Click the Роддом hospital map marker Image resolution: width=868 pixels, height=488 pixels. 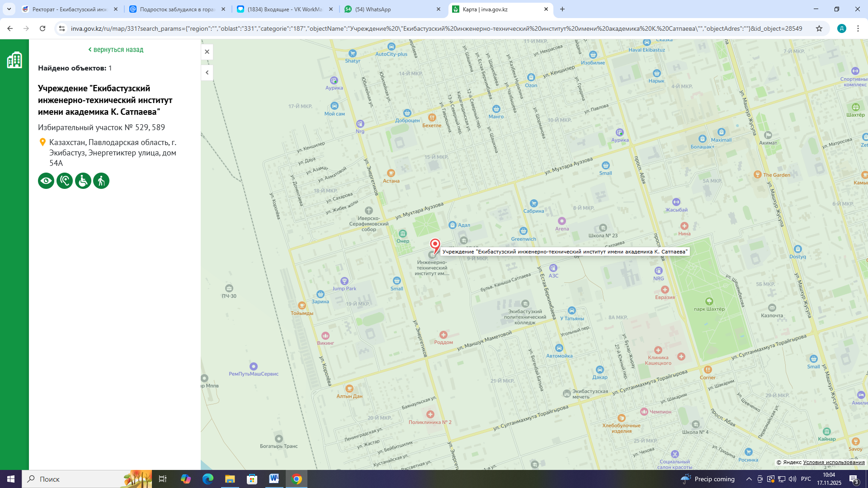pyautogui.click(x=443, y=335)
